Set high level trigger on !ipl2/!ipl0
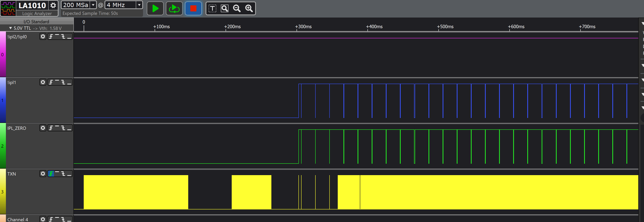The image size is (644, 222). tap(57, 36)
